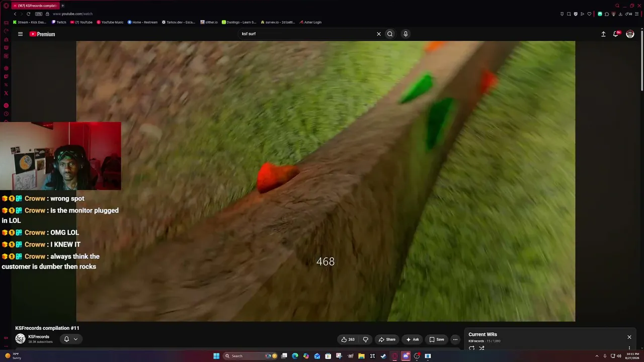This screenshot has width=644, height=362.
Task: Open the slither.io bookmark
Action: click(209, 22)
